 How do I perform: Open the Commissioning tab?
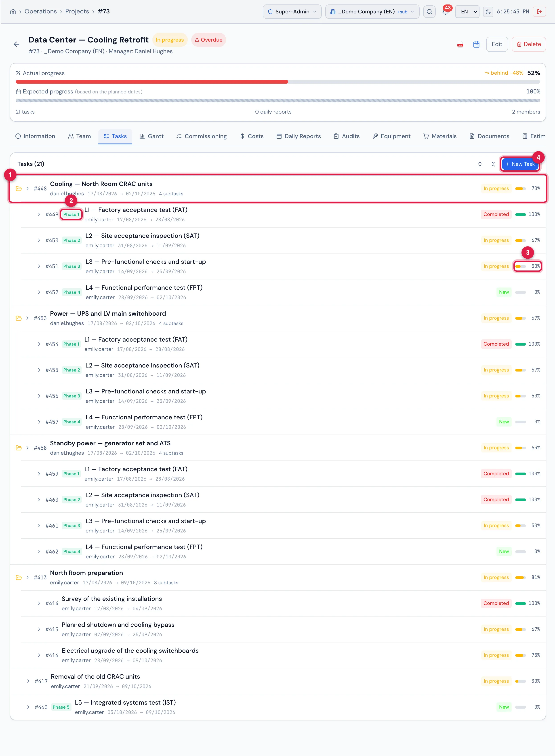[x=202, y=136]
